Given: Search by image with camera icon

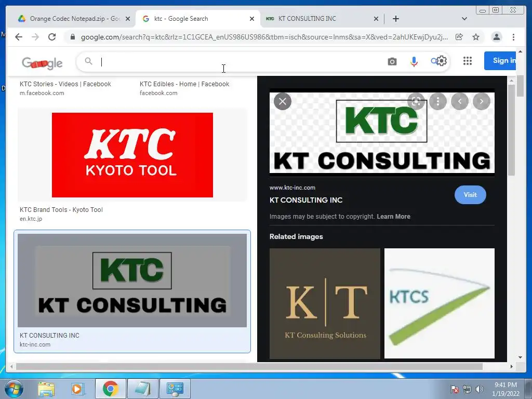Looking at the screenshot, I should pyautogui.click(x=392, y=61).
